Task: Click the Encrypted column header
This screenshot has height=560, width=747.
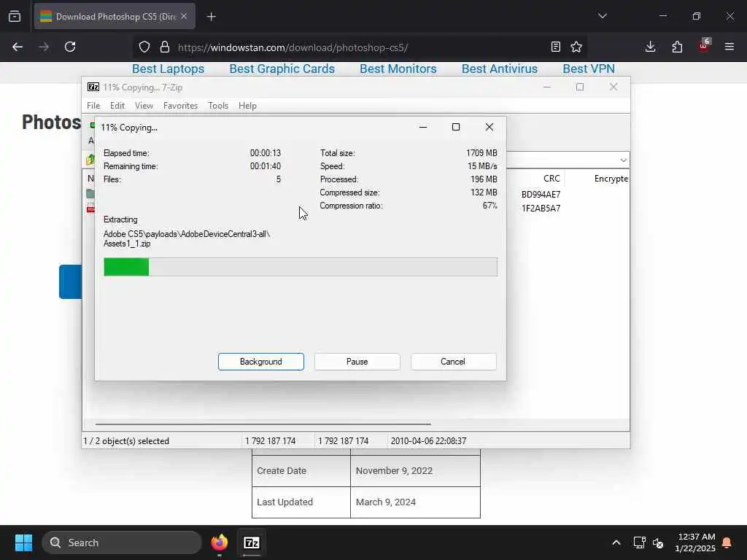Action: coord(611,179)
